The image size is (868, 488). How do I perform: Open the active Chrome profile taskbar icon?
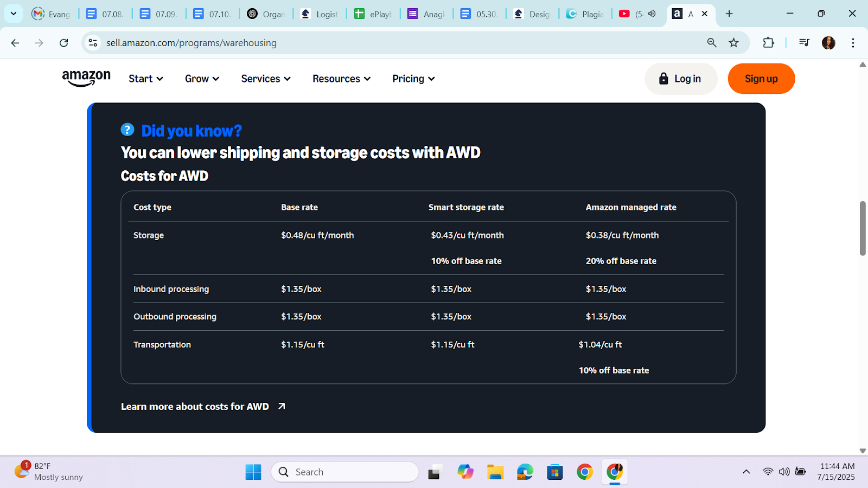pyautogui.click(x=615, y=472)
